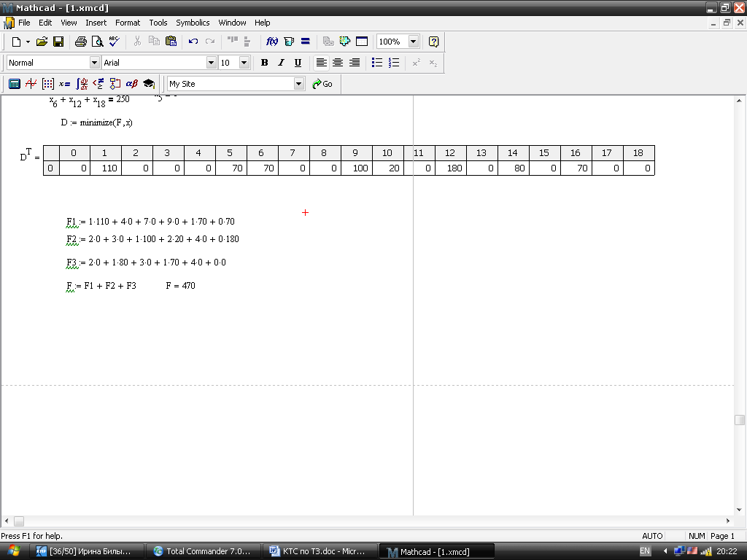This screenshot has width=747, height=560.
Task: Click Insert Unit measuring cup icon
Action: 289,42
